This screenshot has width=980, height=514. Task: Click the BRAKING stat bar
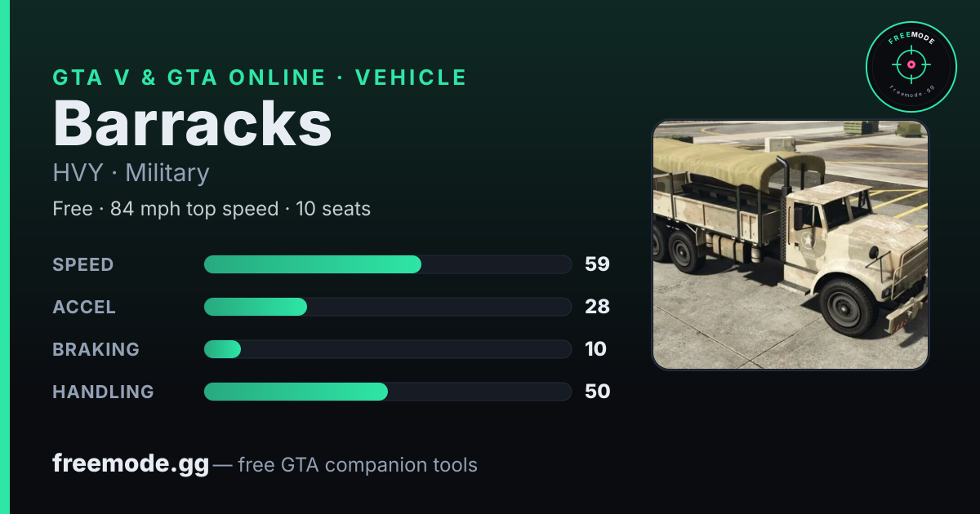387,349
